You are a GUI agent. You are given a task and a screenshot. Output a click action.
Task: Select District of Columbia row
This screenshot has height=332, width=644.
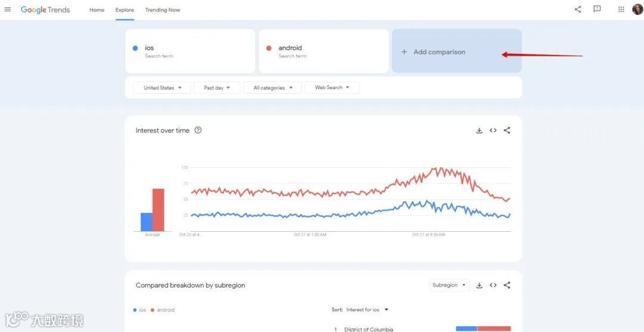(422, 328)
